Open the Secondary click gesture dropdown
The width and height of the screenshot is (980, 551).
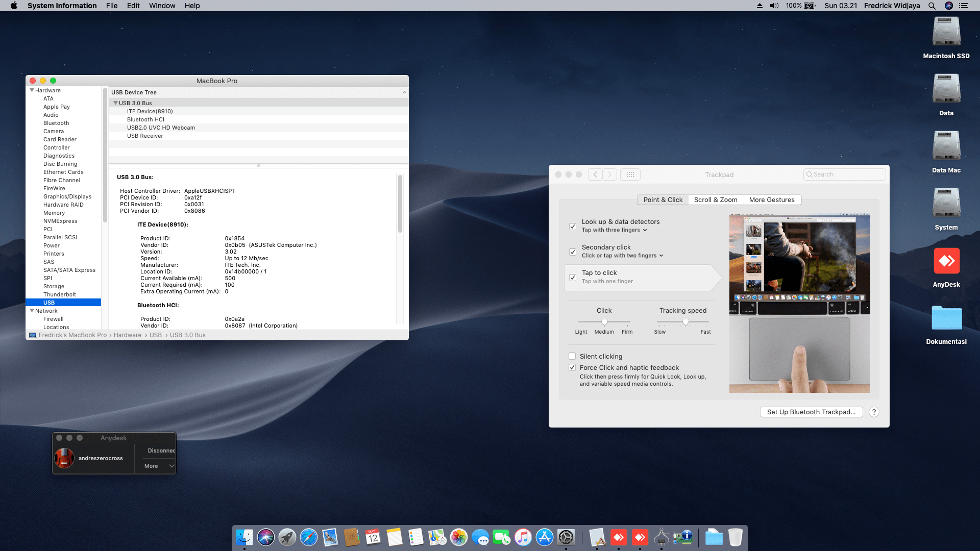(x=661, y=256)
